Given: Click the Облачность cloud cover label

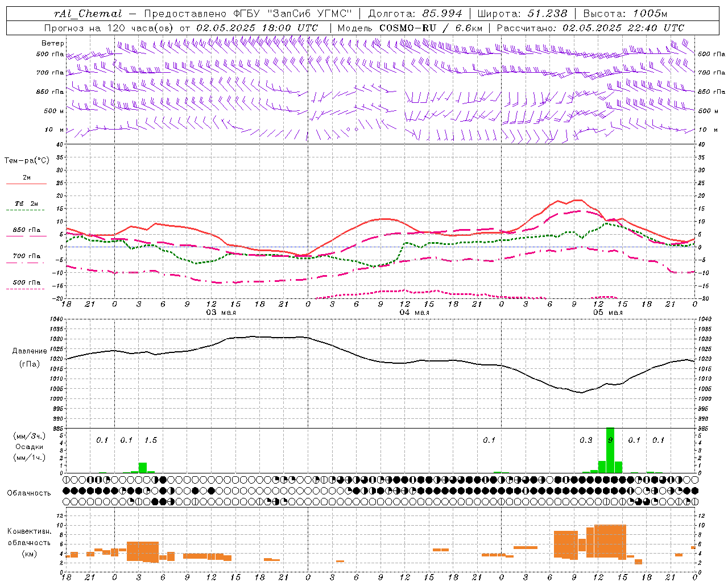Looking at the screenshot, I should tap(29, 493).
